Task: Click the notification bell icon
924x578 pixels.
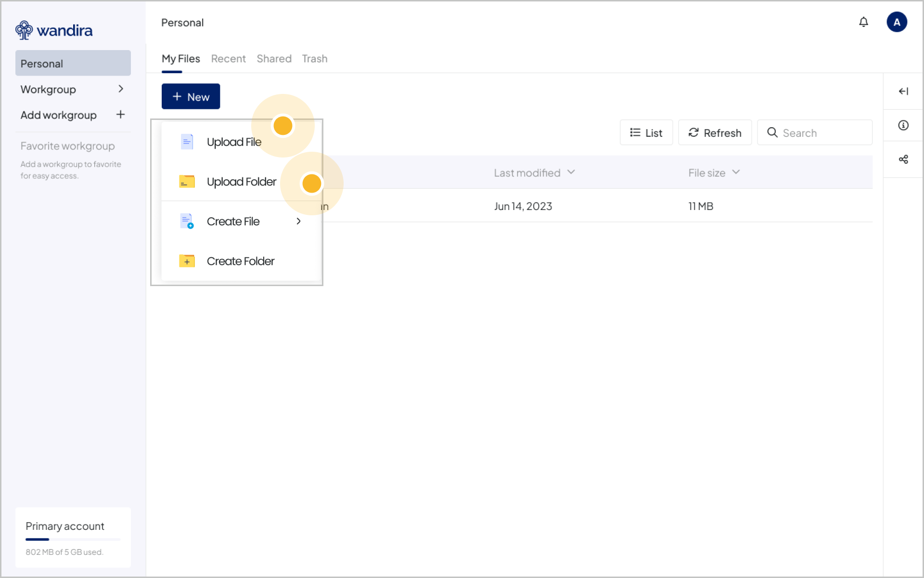Action: (x=863, y=22)
